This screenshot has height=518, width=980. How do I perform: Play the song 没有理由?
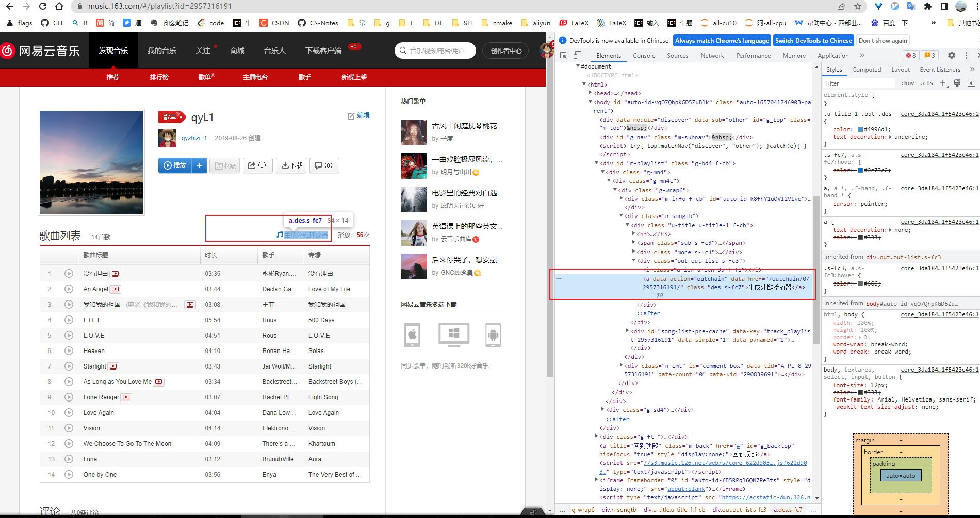tap(69, 273)
